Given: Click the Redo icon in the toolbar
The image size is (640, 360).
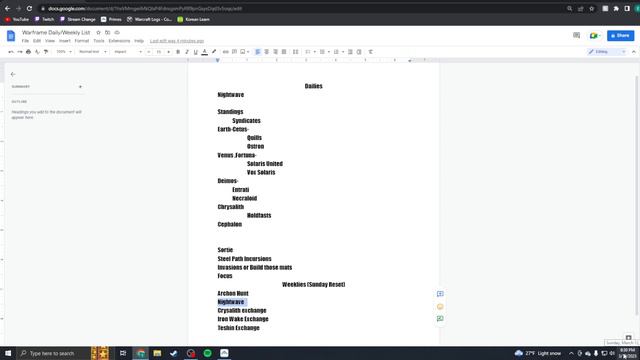Looking at the screenshot, I should point(20,52).
